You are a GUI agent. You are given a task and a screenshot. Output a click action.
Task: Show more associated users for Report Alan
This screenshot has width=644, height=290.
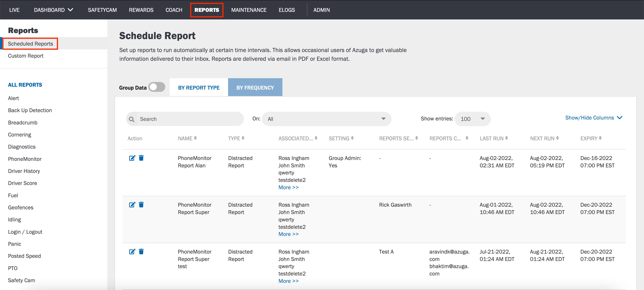coord(288,187)
